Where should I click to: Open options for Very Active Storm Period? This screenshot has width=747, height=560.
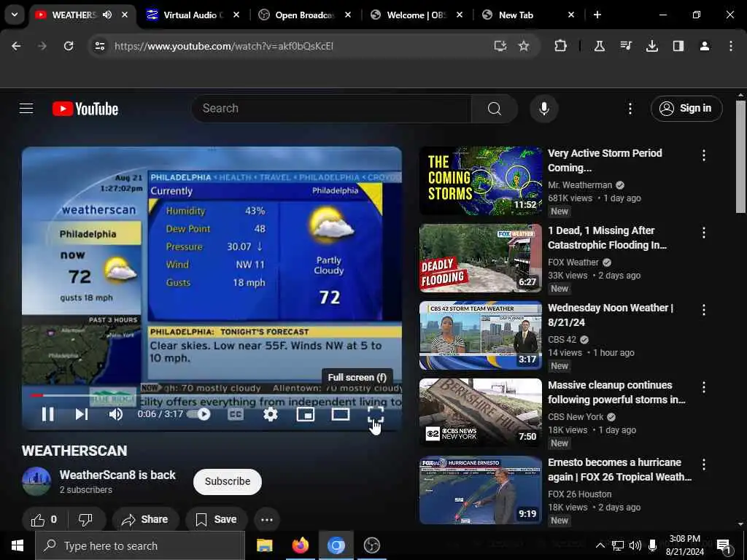704,155
